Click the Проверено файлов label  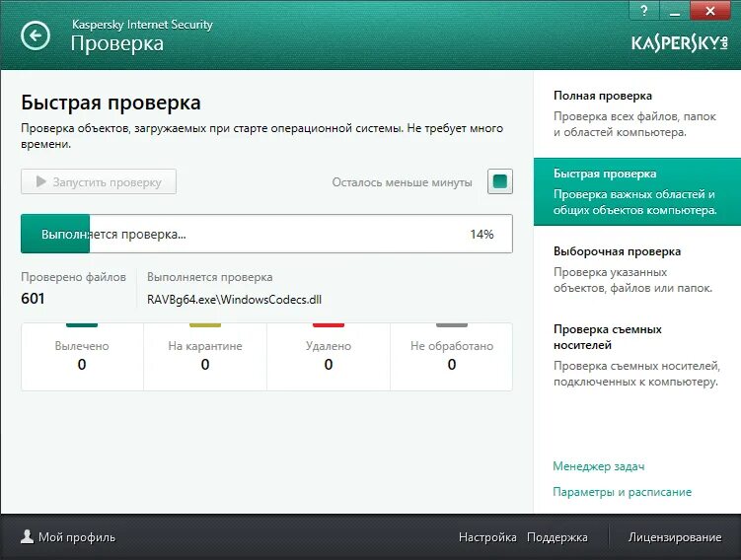coord(73,277)
